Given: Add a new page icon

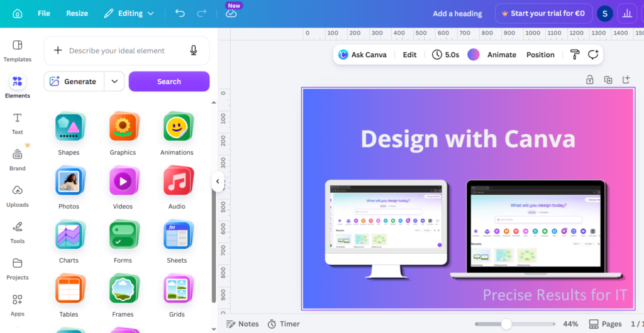Looking at the screenshot, I should click(x=626, y=79).
